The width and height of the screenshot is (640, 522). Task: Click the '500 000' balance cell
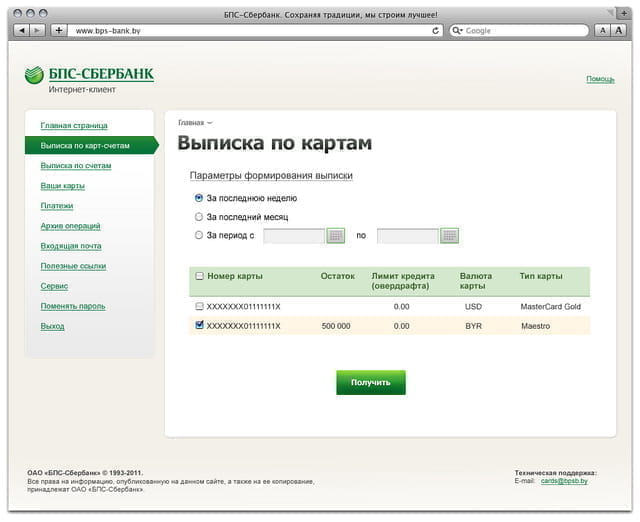pyautogui.click(x=336, y=326)
